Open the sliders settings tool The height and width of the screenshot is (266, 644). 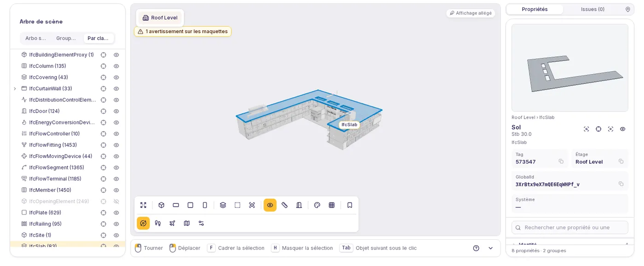click(x=201, y=223)
